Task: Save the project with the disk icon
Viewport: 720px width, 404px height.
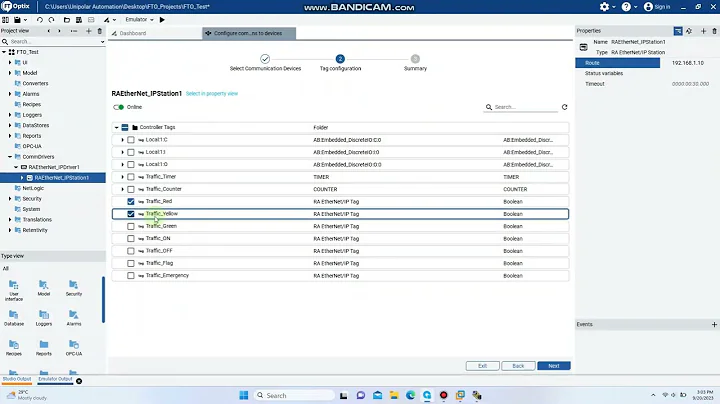Action: pyautogui.click(x=17, y=20)
